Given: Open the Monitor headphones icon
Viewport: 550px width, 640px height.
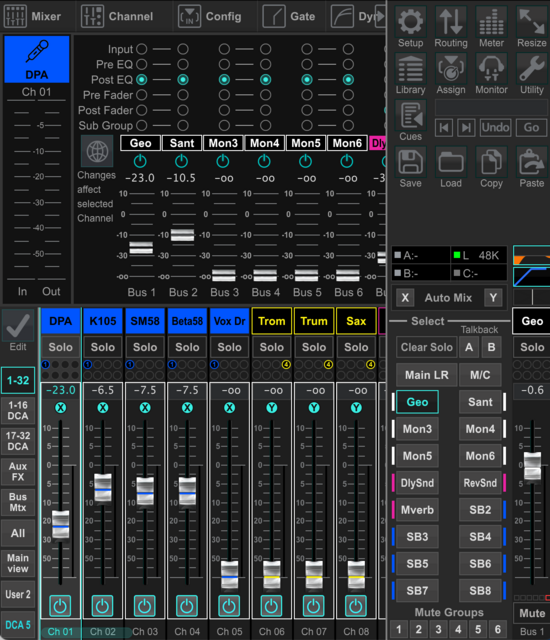Looking at the screenshot, I should (x=491, y=69).
